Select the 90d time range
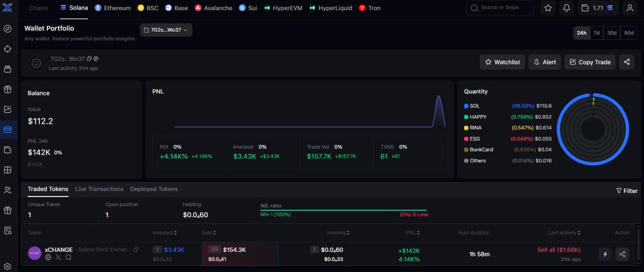The image size is (644, 272). pyautogui.click(x=629, y=33)
